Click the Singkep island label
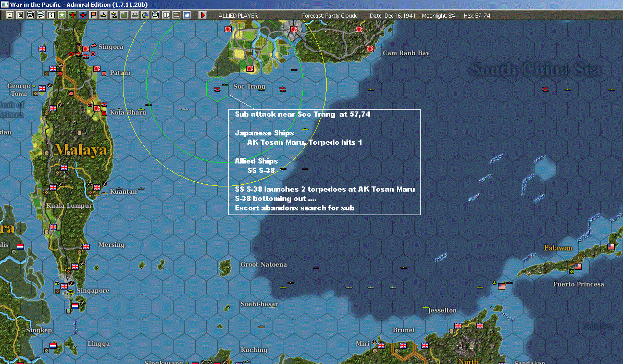This screenshot has height=364, width=623. 39,330
